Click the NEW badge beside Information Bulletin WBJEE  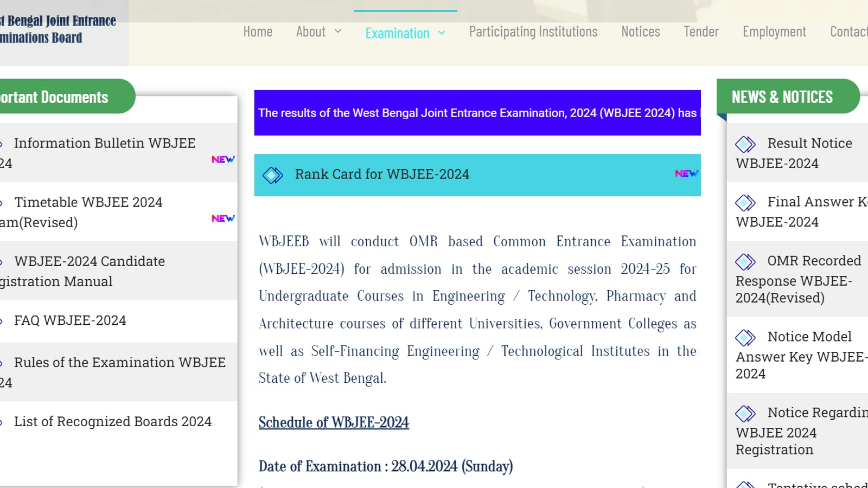[223, 159]
